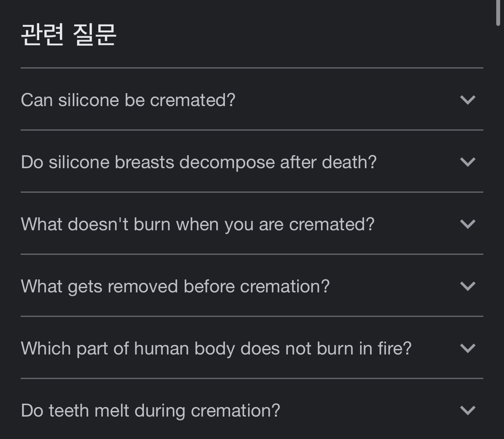Click chevron for "Which part of human body does not burn in fire?"
The height and width of the screenshot is (439, 504).
pos(467,348)
